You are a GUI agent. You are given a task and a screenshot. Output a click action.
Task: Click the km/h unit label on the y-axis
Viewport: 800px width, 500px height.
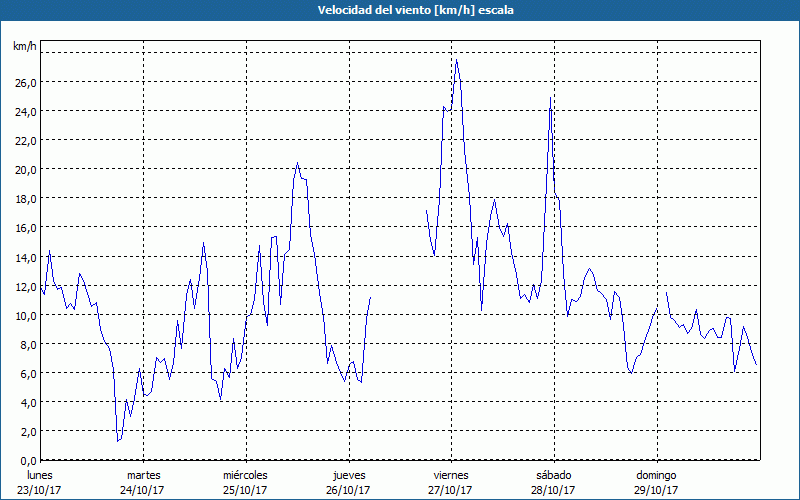click(x=24, y=47)
